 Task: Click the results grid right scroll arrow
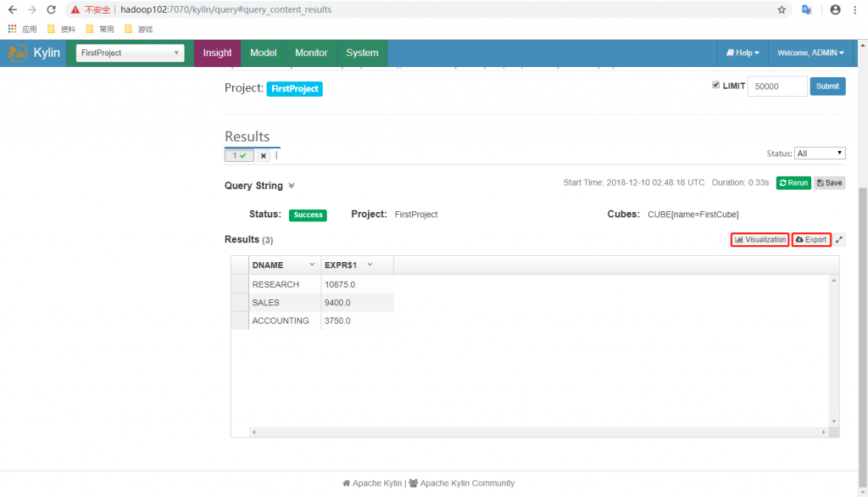(824, 433)
